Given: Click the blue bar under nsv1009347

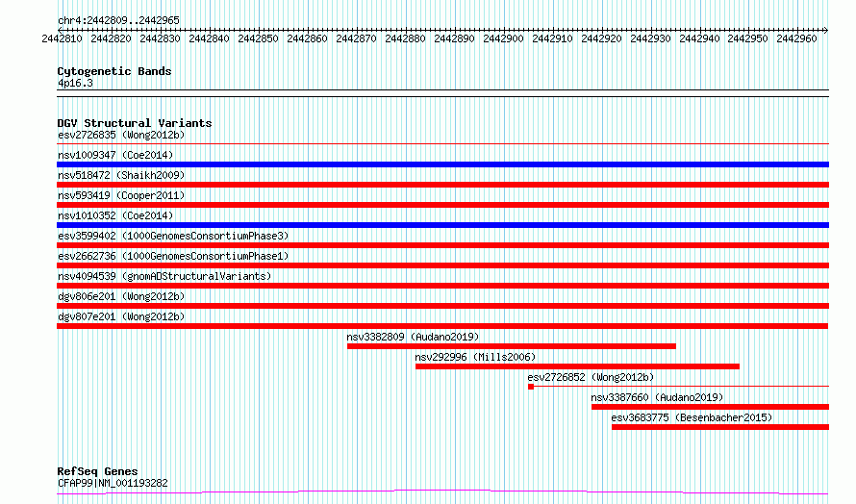Looking at the screenshot, I should click(x=442, y=164).
